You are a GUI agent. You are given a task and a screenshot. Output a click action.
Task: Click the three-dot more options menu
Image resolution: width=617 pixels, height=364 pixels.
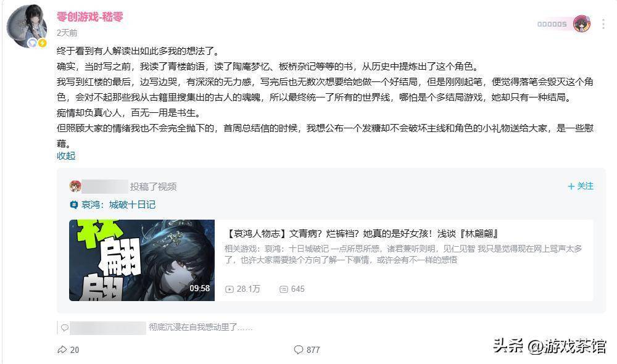[x=603, y=24]
